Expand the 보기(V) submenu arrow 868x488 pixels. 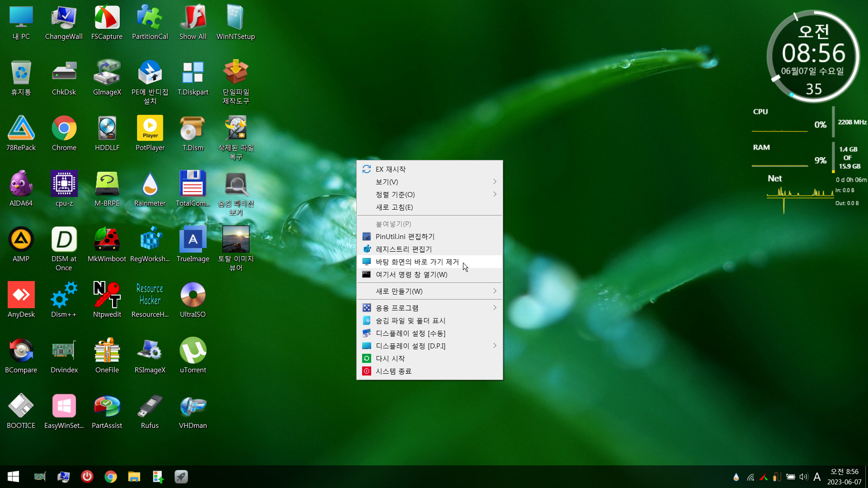[495, 182]
